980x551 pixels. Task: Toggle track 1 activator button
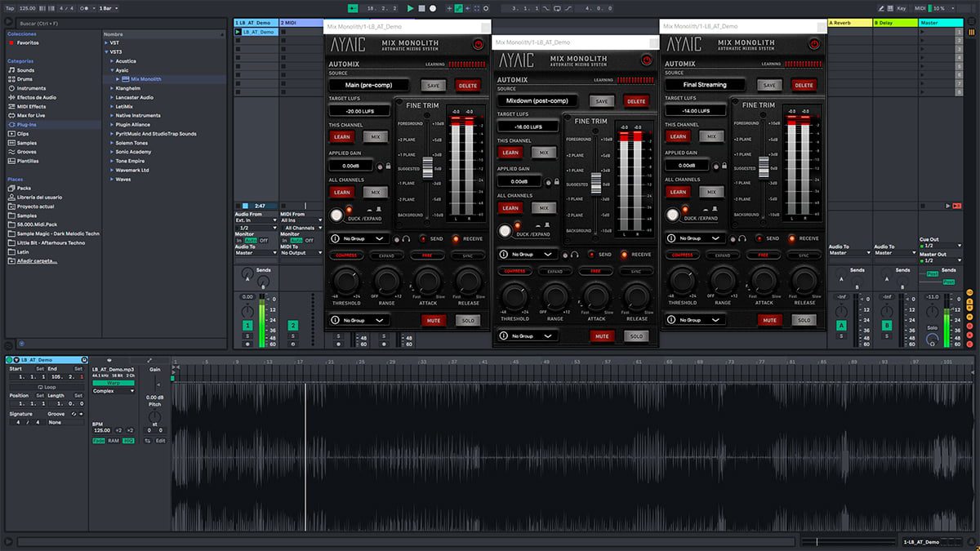coord(247,326)
